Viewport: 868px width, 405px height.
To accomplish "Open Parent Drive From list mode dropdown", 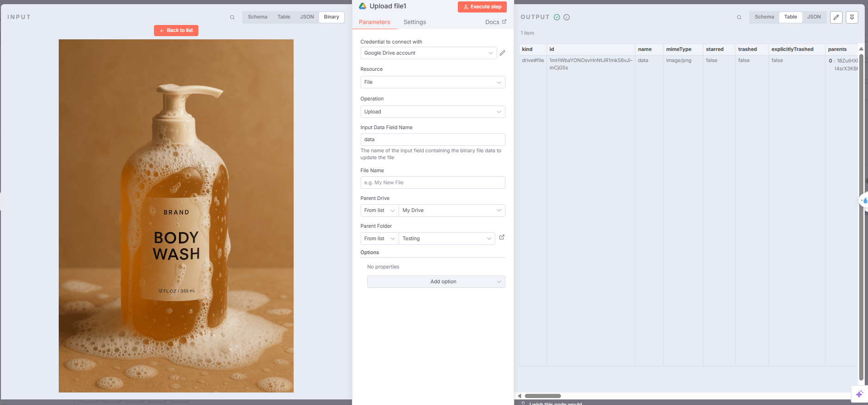I will [380, 210].
